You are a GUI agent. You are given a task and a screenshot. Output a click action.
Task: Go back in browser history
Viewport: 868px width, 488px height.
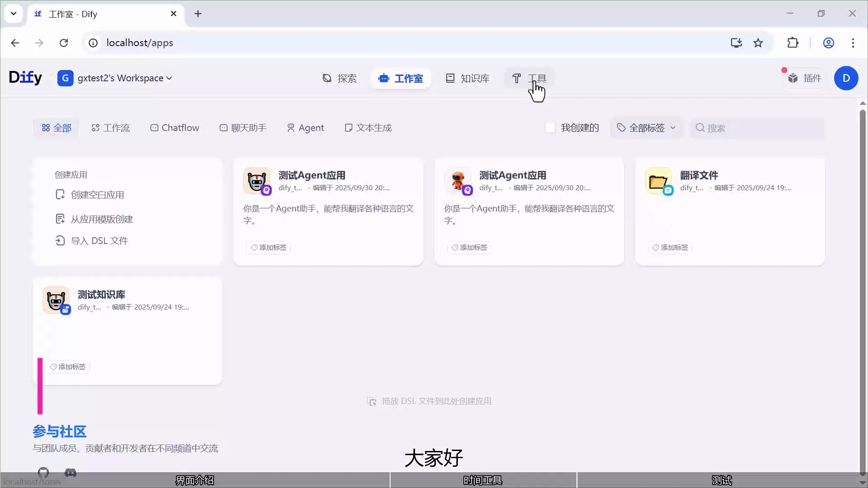coord(15,43)
